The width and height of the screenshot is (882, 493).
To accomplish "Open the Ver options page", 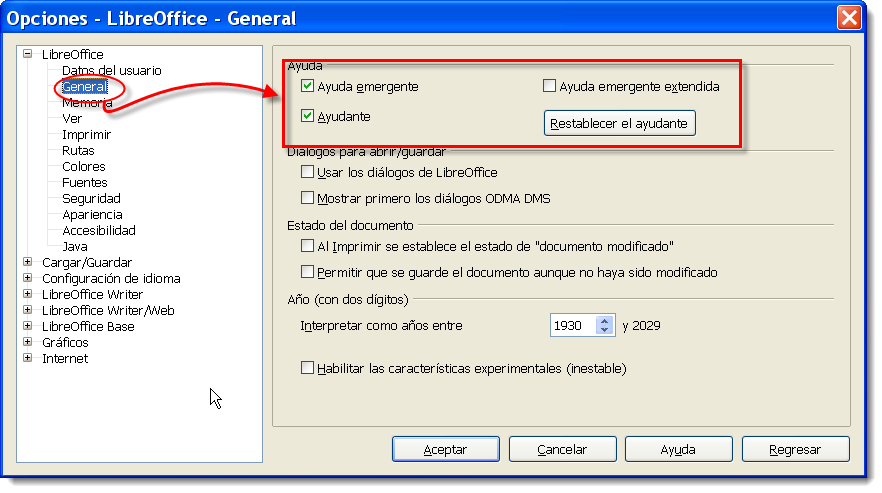I will (71, 119).
